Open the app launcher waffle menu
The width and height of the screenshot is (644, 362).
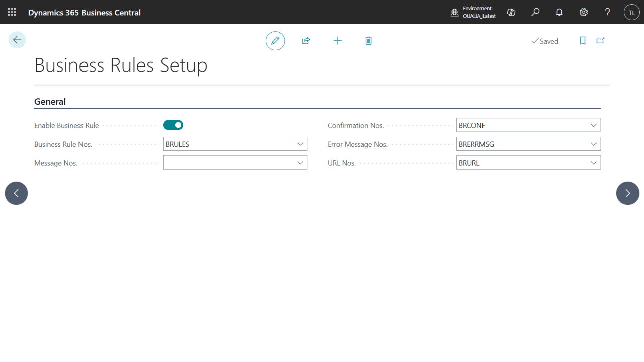tap(12, 12)
